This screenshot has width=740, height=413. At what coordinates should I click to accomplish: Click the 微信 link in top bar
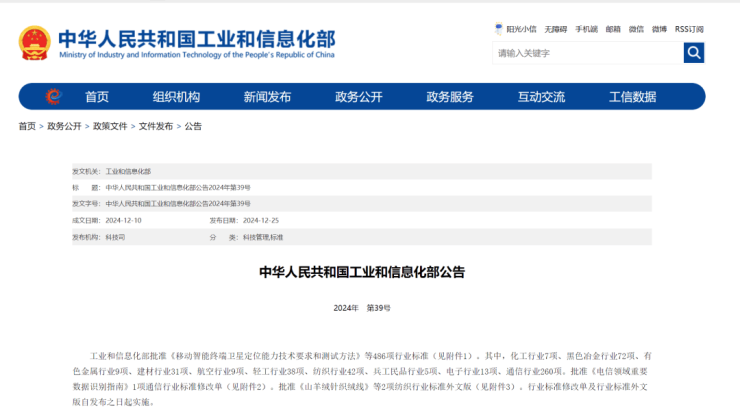pos(636,29)
